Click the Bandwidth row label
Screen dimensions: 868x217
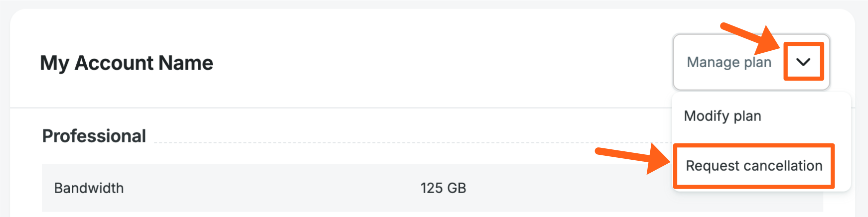point(89,188)
